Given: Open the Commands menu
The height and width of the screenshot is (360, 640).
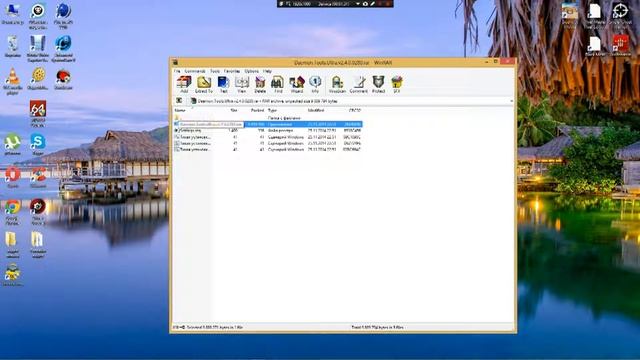Looking at the screenshot, I should coord(195,71).
